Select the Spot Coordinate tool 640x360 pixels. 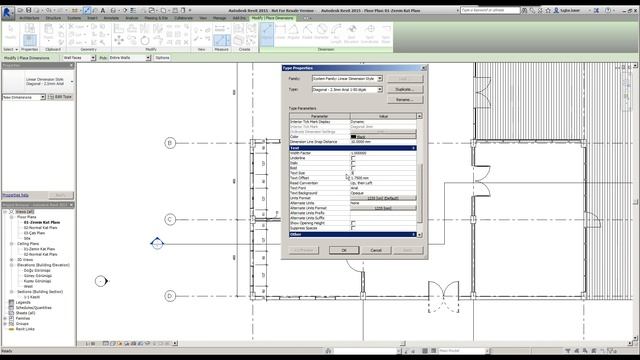coord(370,33)
